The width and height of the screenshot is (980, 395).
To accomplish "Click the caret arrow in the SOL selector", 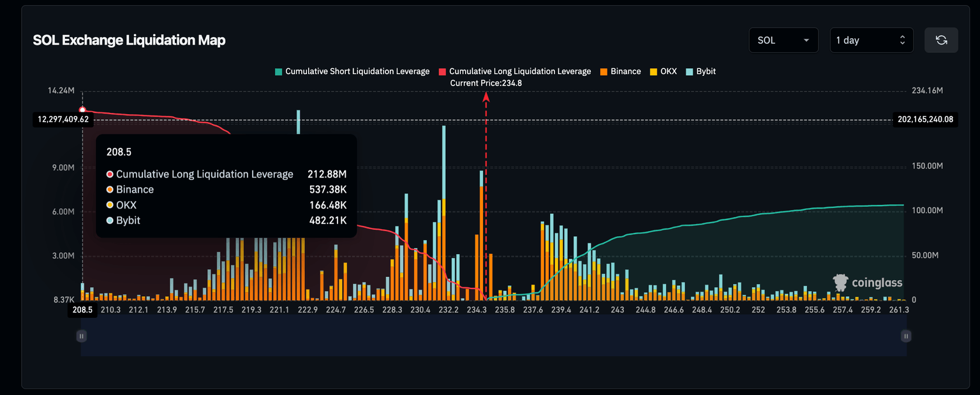I will pyautogui.click(x=806, y=40).
